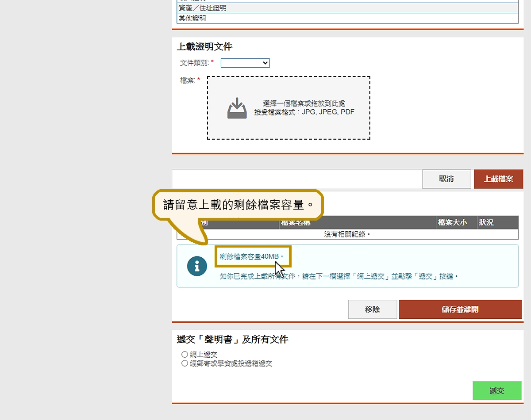Click the 儲存並離開 button
Screen dimensions: 531x420
coord(460,309)
